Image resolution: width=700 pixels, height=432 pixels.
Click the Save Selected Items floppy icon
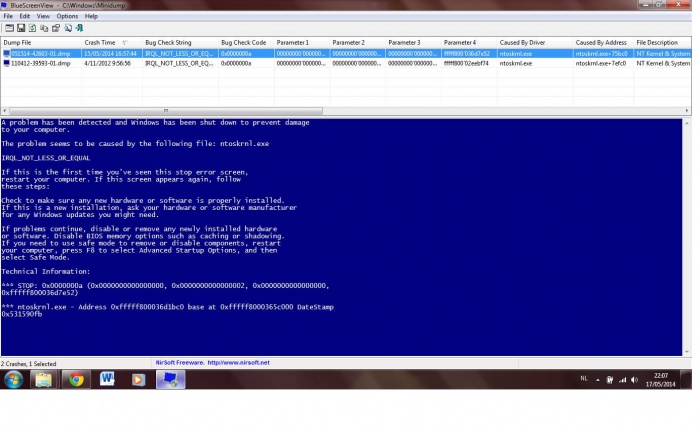[x=21, y=28]
